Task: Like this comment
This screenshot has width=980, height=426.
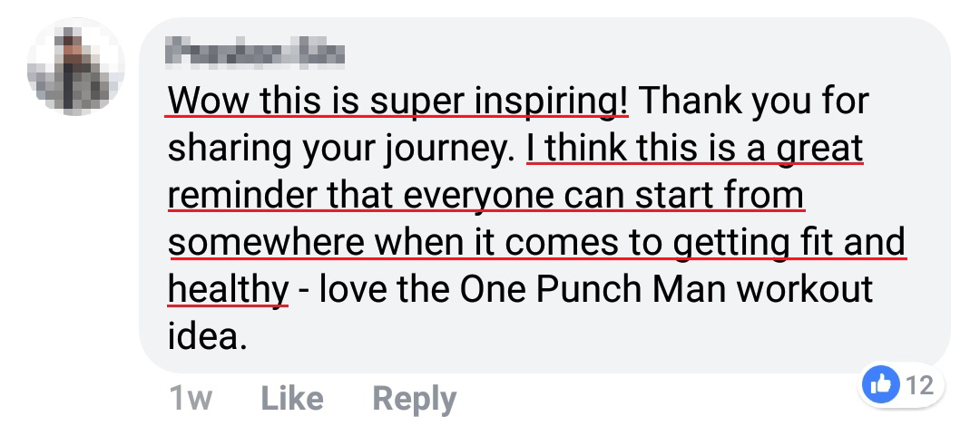Action: point(291,399)
